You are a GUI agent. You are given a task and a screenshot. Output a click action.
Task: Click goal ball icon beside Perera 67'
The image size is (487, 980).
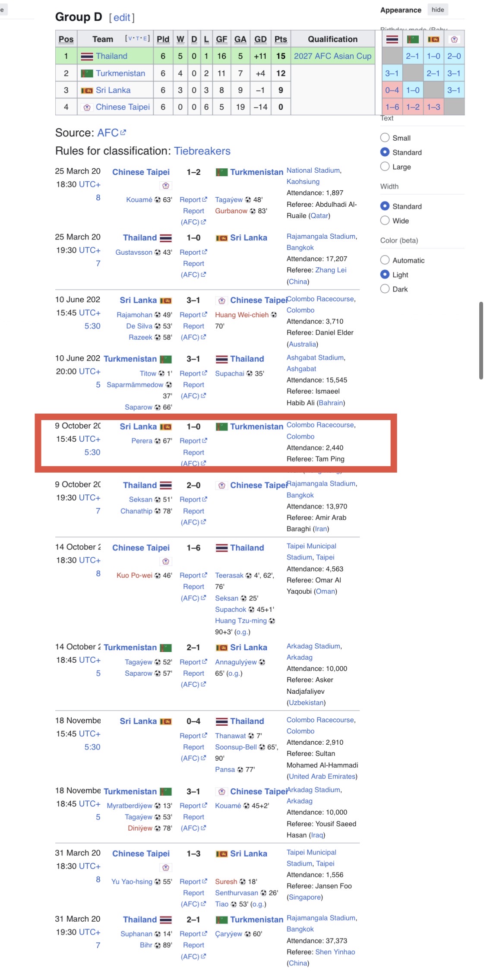click(x=158, y=441)
